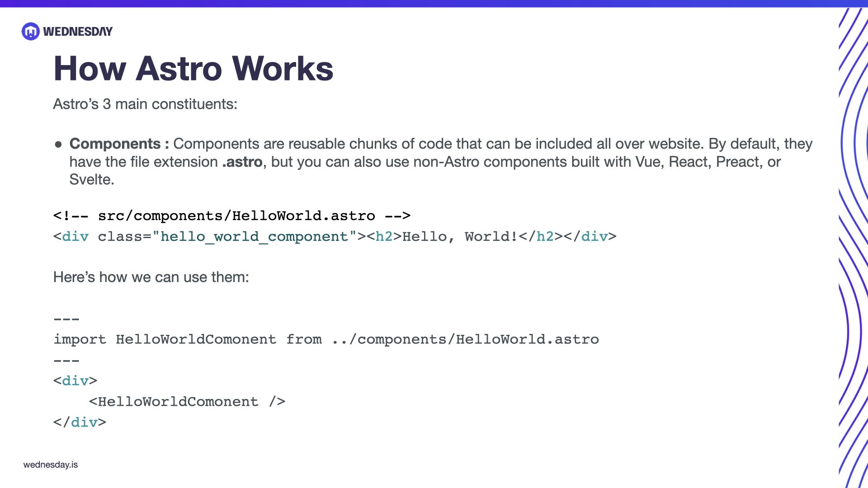Click the second --- frontmatter fence

(x=66, y=361)
